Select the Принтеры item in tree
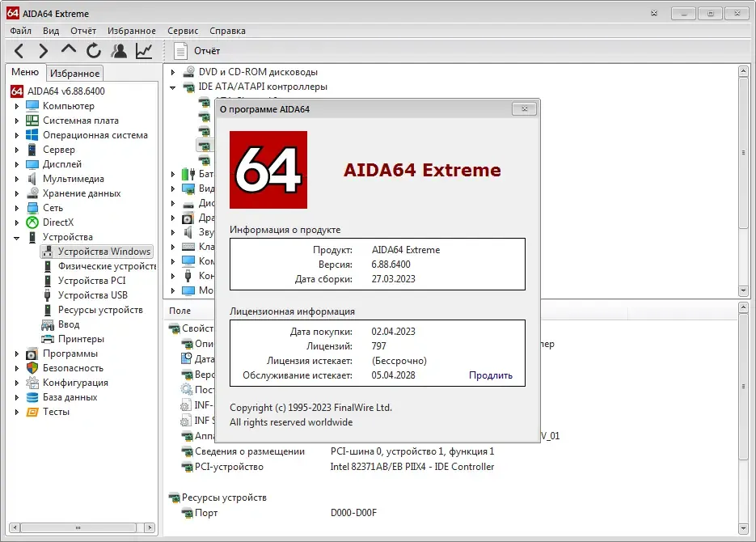 coord(81,339)
